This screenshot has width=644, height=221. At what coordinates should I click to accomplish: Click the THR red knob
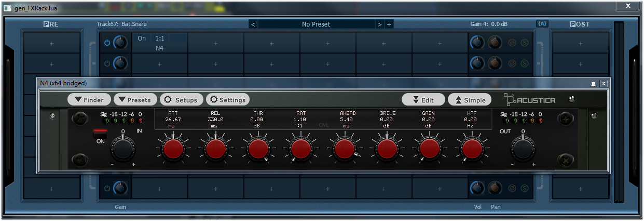click(x=258, y=149)
